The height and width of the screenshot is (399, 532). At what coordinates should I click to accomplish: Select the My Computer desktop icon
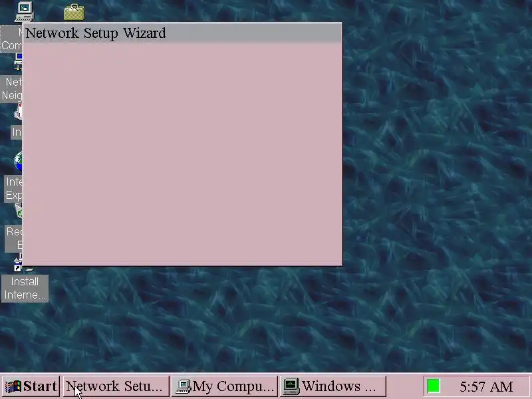pos(25,11)
